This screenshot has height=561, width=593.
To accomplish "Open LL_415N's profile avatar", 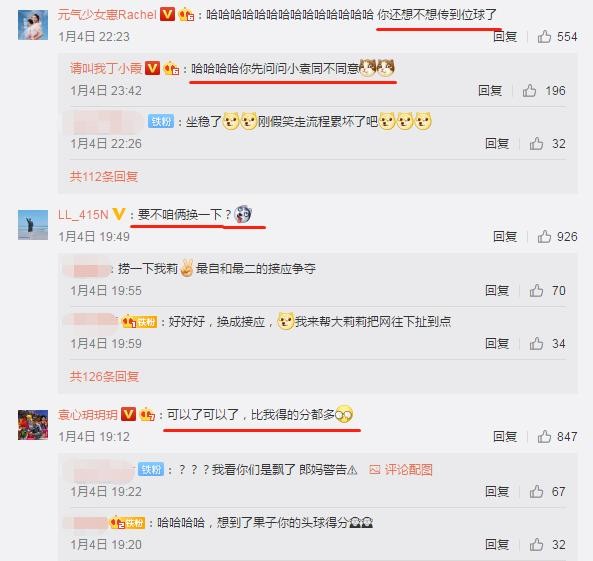I will coord(33,225).
